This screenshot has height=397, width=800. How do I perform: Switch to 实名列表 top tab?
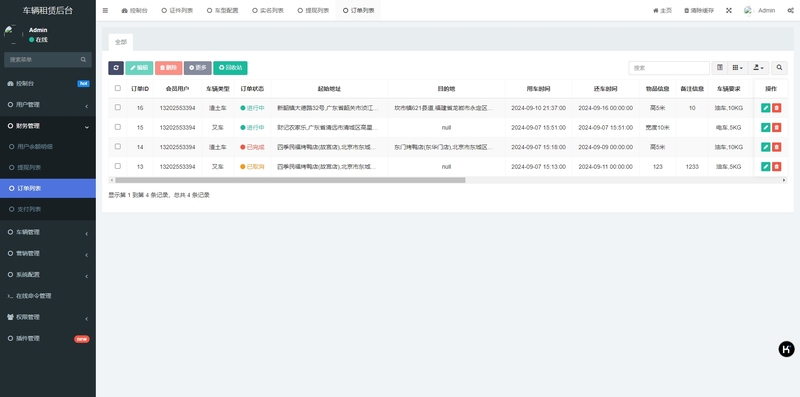coord(268,10)
